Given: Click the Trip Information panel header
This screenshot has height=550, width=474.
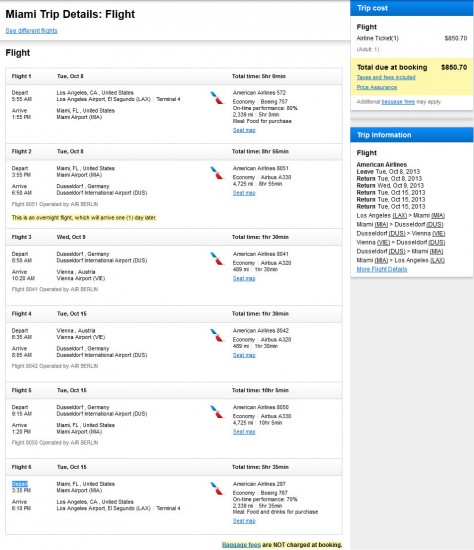Looking at the screenshot, I should point(412,135).
